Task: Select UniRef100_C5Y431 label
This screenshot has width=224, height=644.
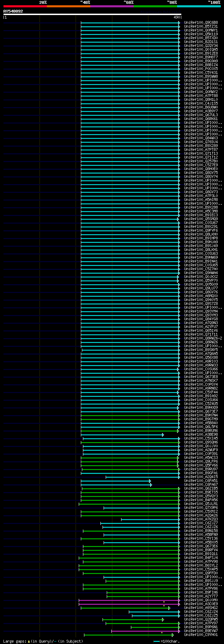Action: pyautogui.click(x=201, y=72)
